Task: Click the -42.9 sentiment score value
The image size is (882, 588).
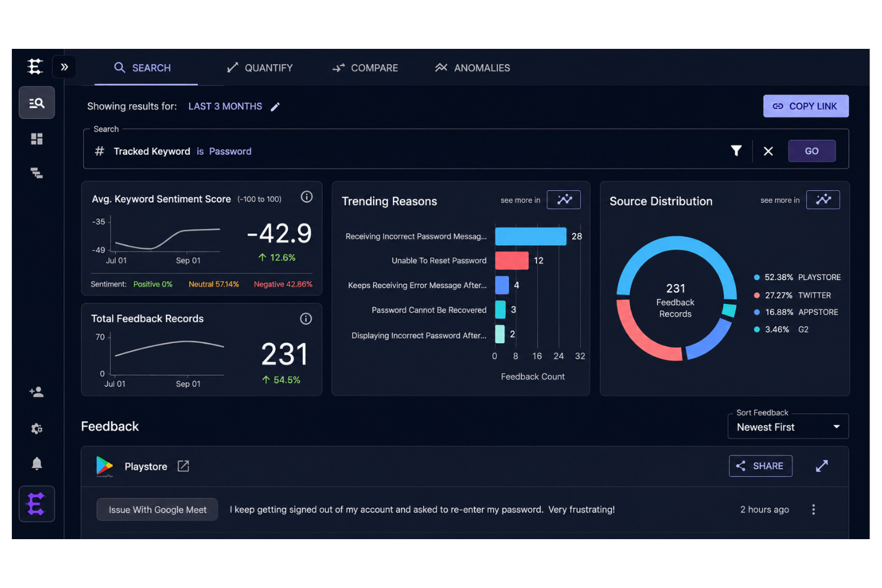Action: tap(279, 233)
